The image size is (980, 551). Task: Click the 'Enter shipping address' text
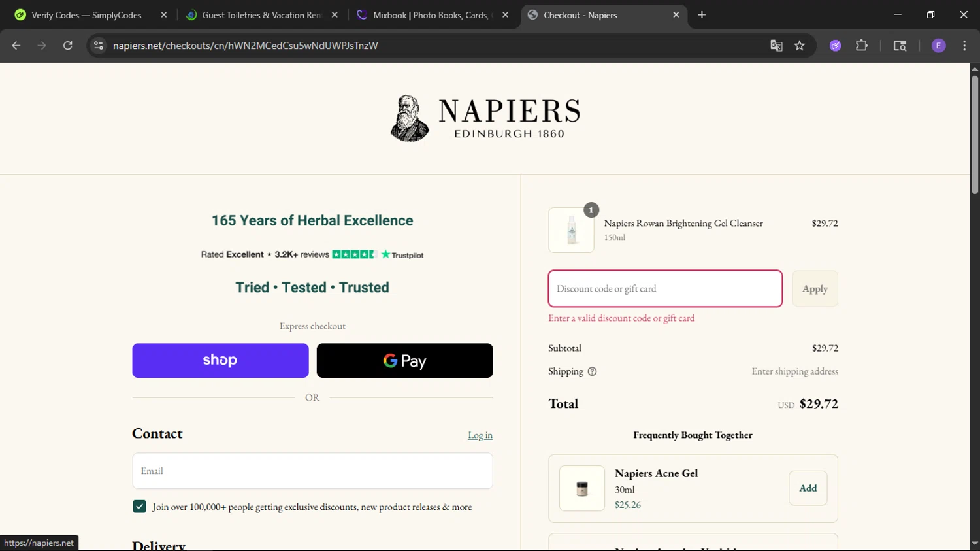coord(794,371)
